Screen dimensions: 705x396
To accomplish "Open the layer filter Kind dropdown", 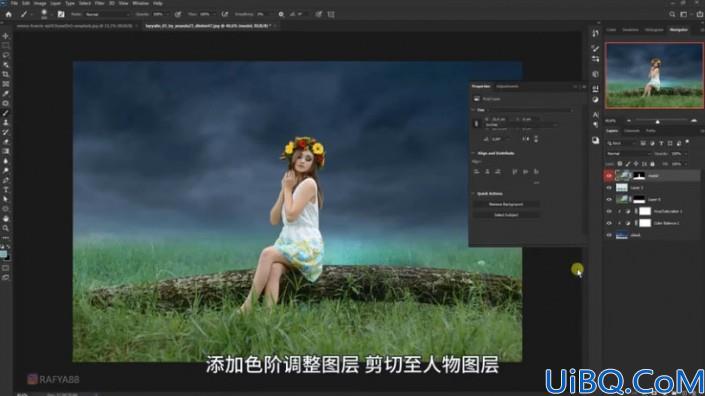I will 620,143.
